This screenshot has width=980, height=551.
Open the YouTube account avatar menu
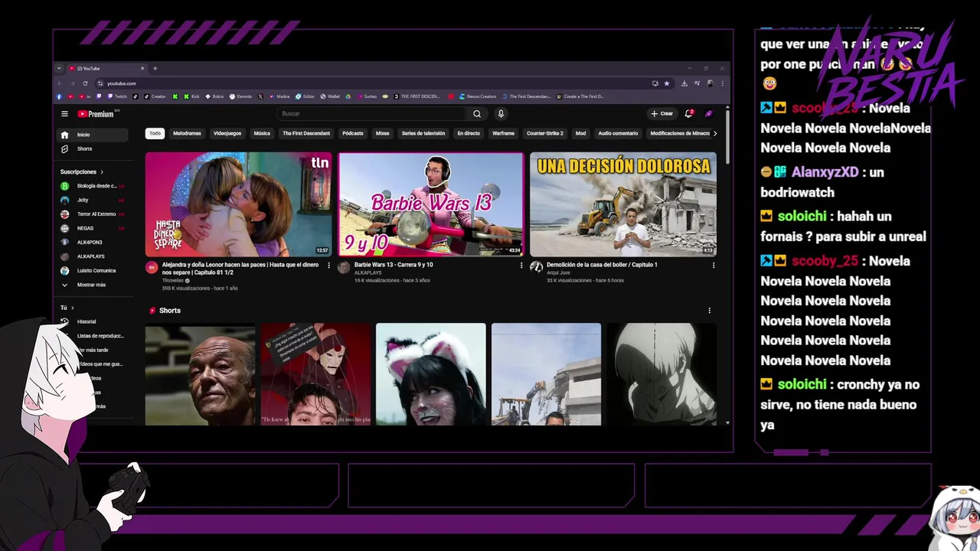tap(709, 114)
